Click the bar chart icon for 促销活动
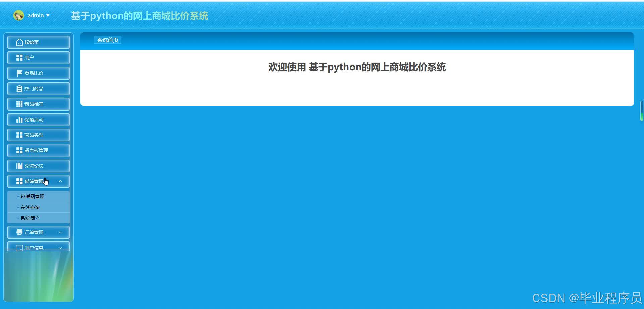Image resolution: width=644 pixels, height=309 pixels. [19, 120]
